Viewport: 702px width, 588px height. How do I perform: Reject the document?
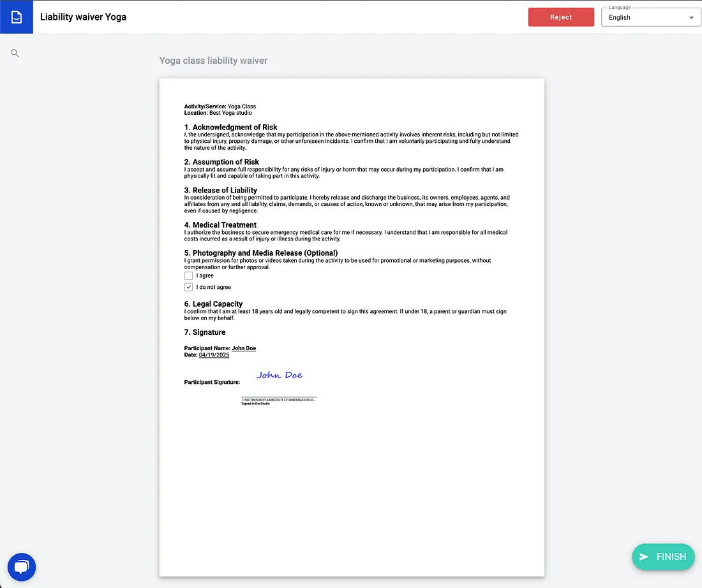point(561,17)
